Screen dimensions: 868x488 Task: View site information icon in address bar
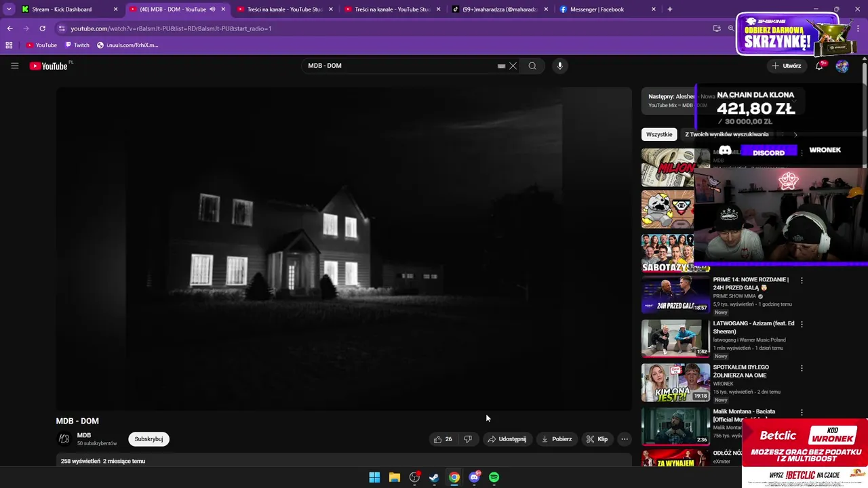point(62,28)
